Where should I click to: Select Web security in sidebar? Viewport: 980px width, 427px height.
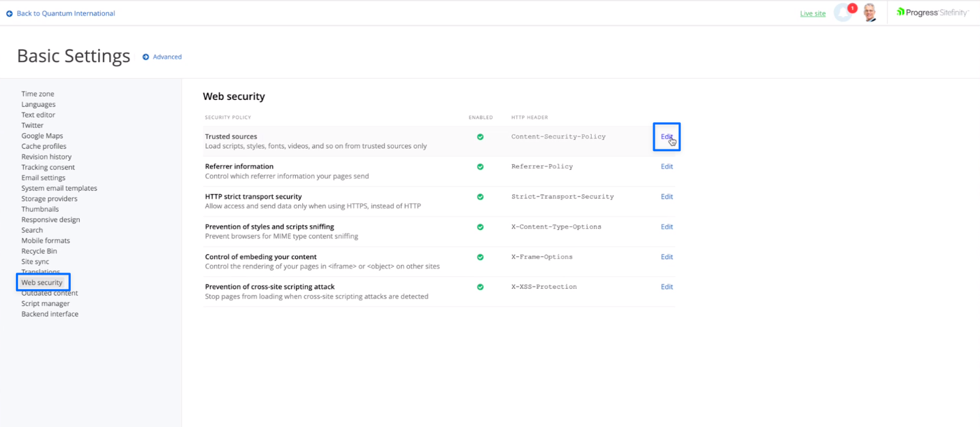pos(42,283)
